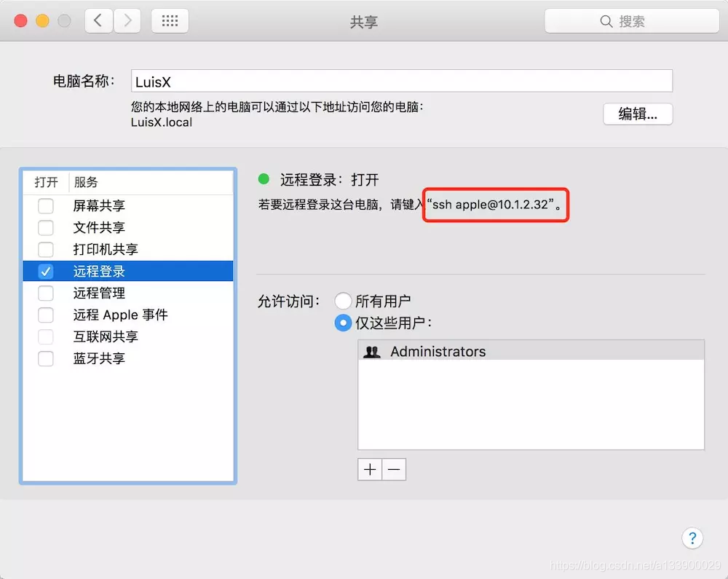The width and height of the screenshot is (728, 579).
Task: Click the 远程登录: 打开 status label
Action: coord(330,180)
